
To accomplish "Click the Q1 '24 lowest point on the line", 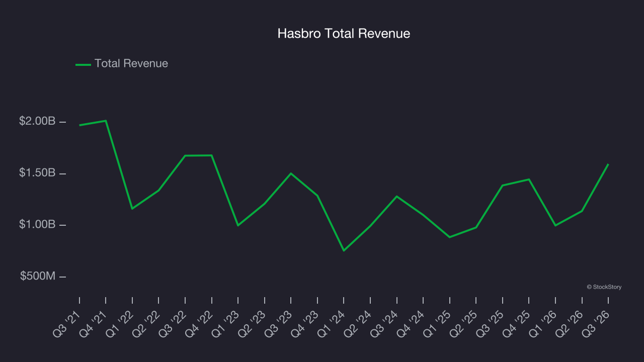I will click(x=344, y=250).
